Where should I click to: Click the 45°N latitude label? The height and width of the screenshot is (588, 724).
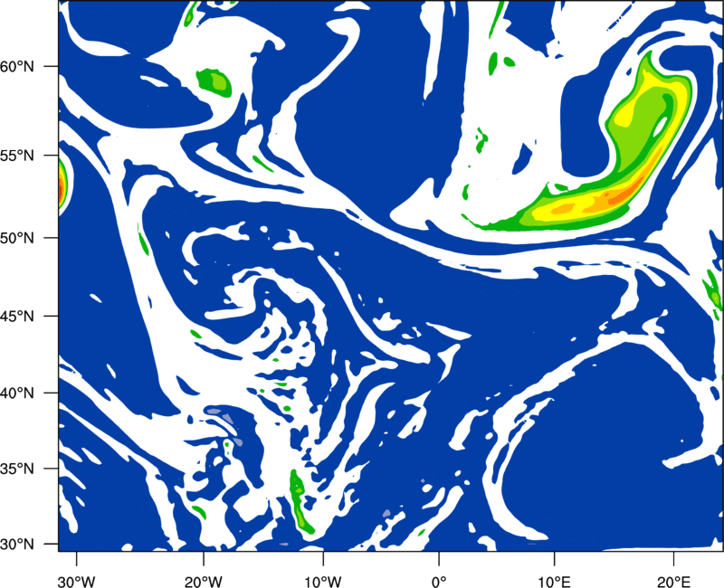17,316
